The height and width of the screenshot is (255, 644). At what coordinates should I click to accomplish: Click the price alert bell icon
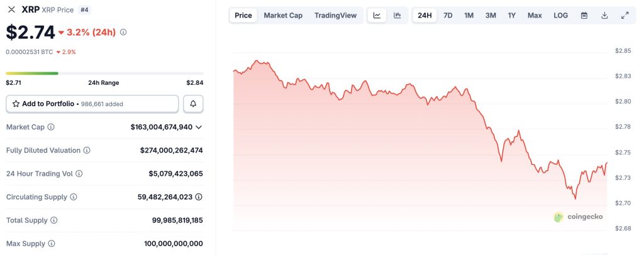coord(193,104)
